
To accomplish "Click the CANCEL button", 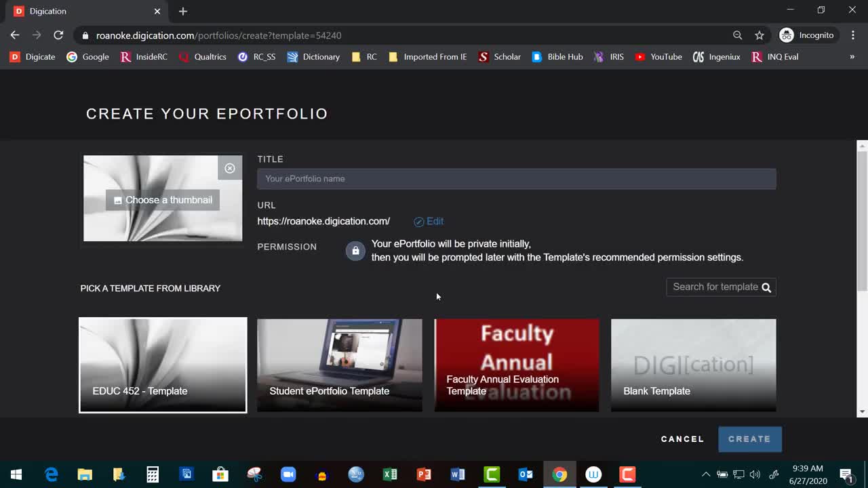I will (683, 439).
